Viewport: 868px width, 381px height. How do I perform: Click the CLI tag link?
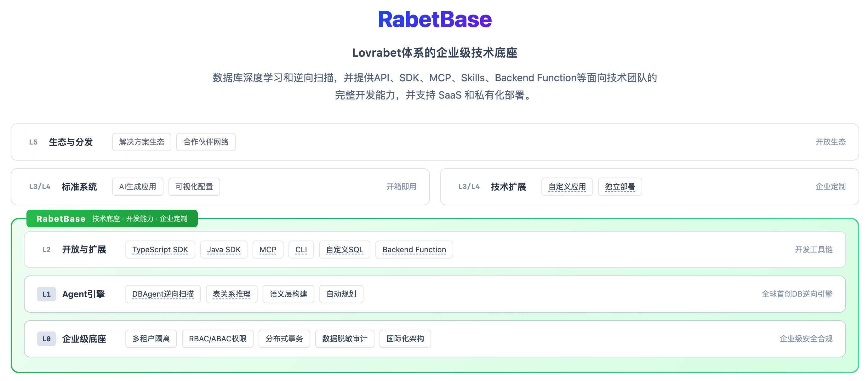point(301,250)
